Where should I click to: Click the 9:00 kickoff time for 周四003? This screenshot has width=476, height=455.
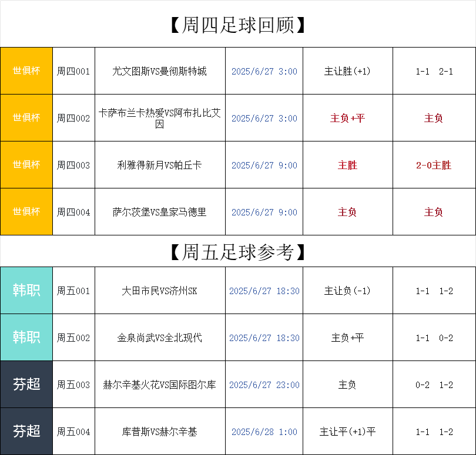coord(264,165)
